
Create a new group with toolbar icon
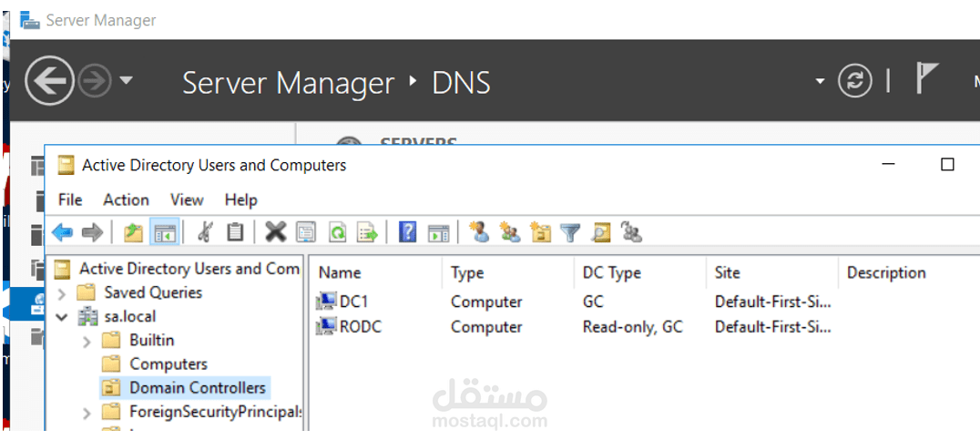pos(510,232)
